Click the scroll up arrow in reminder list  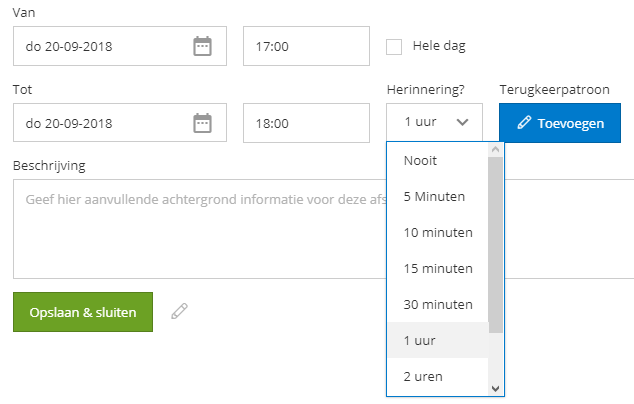coord(495,150)
